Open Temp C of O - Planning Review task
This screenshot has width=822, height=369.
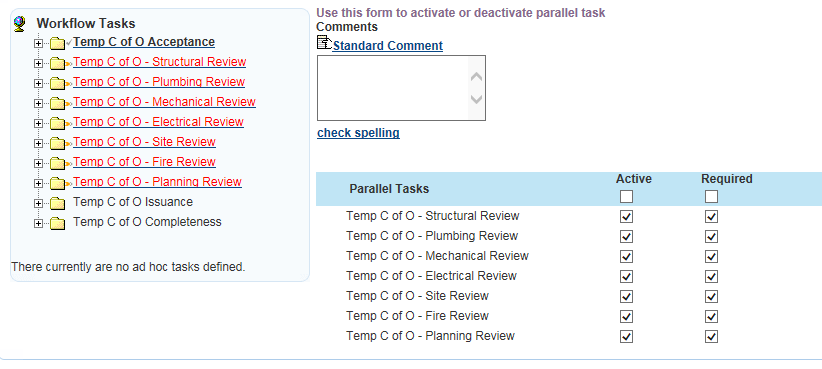tap(157, 182)
